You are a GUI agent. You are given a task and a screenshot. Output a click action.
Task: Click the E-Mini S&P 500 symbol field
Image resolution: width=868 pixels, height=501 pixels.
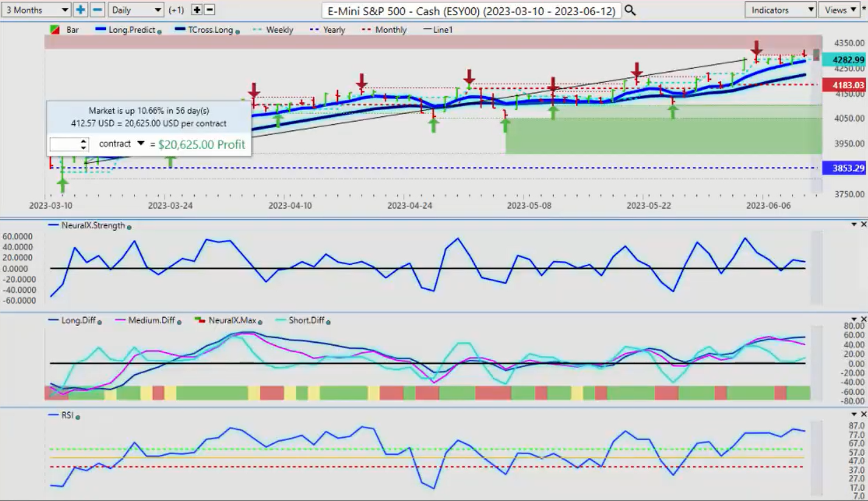[x=471, y=10]
